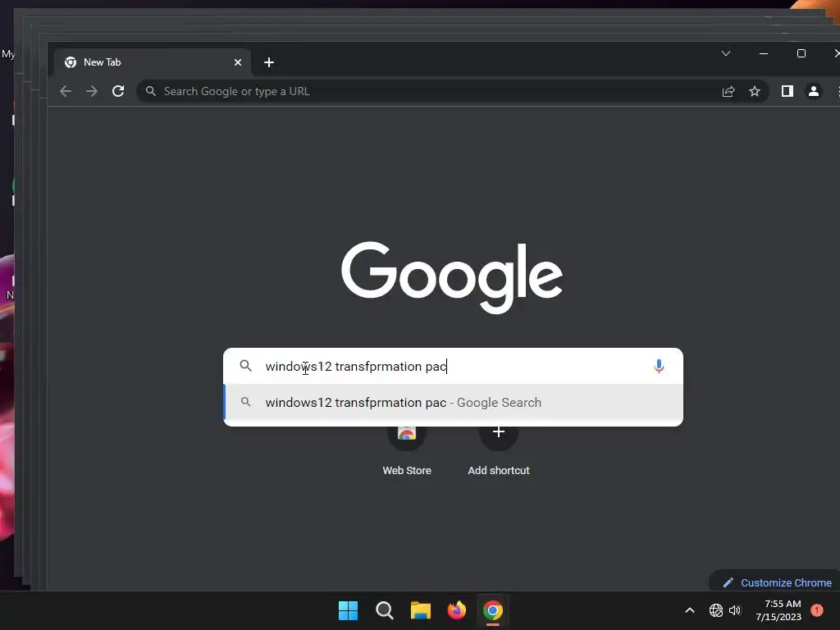The height and width of the screenshot is (630, 840).
Task: Open the Windows Start menu
Action: coord(348,610)
